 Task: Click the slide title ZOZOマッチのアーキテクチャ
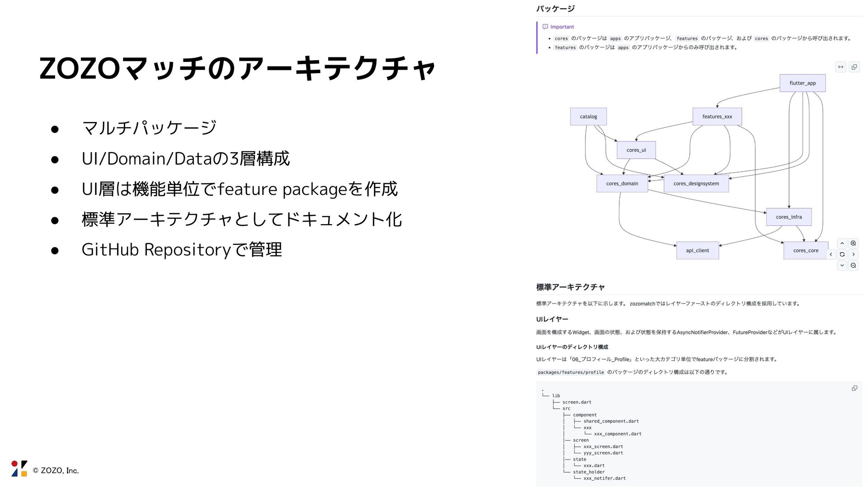coord(238,69)
